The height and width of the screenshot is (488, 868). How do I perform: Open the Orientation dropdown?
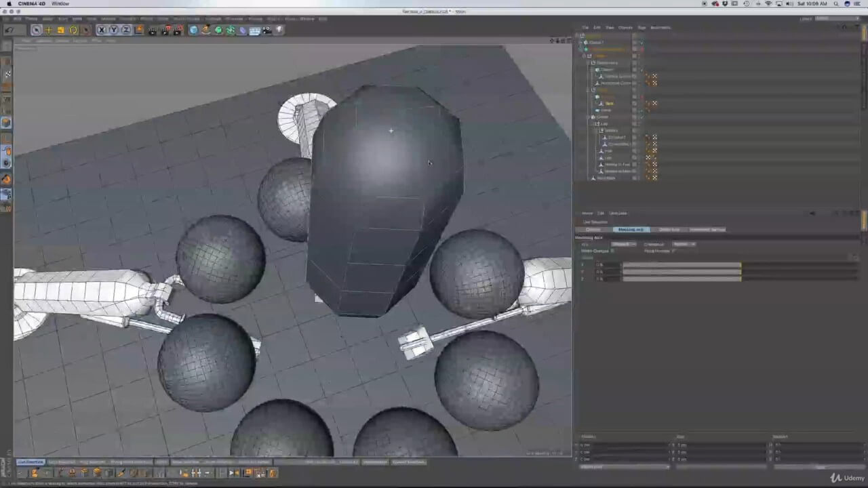683,244
